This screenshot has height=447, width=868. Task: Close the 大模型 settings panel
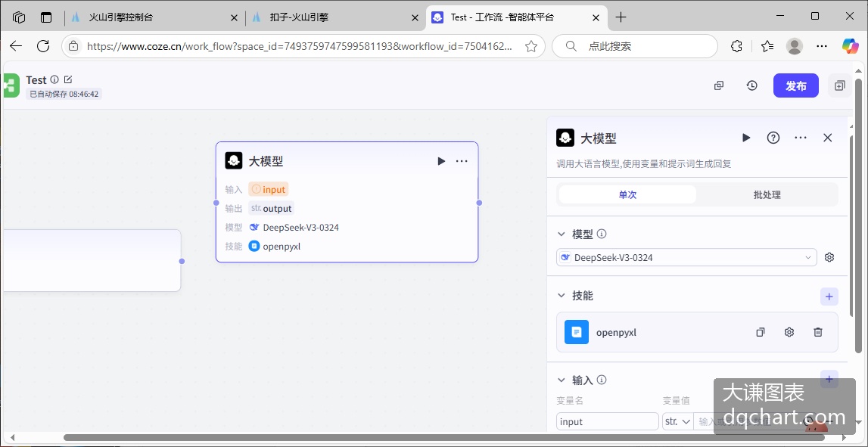[x=828, y=138]
